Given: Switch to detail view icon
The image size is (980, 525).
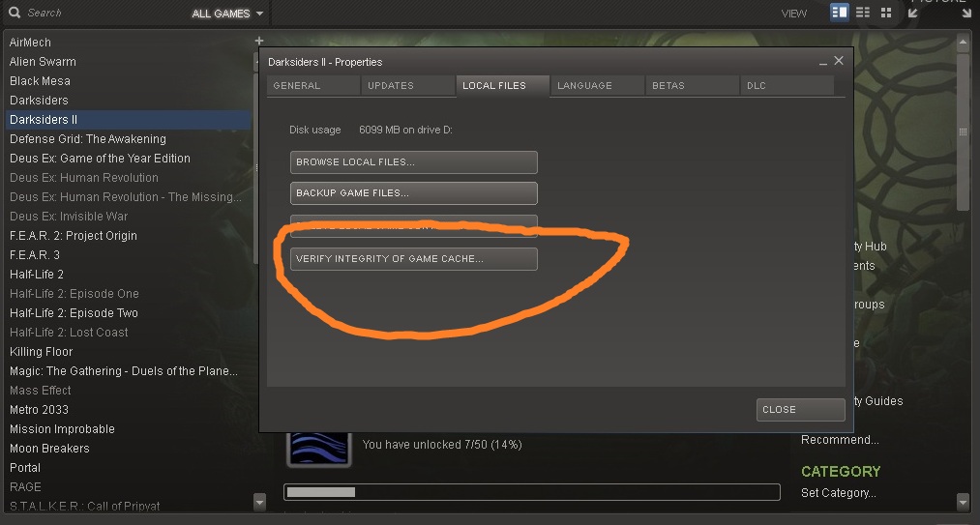Looking at the screenshot, I should [840, 13].
